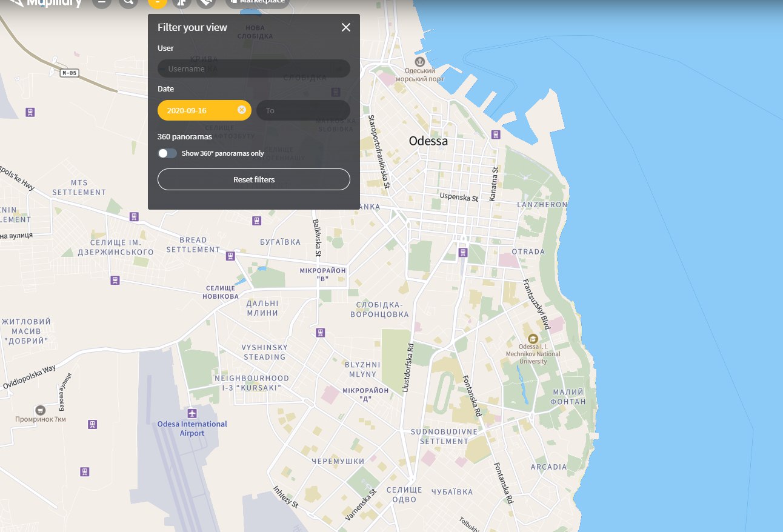Click the Staroportofrankivska St label
Viewport: 783px width, 532px height.
[379, 152]
